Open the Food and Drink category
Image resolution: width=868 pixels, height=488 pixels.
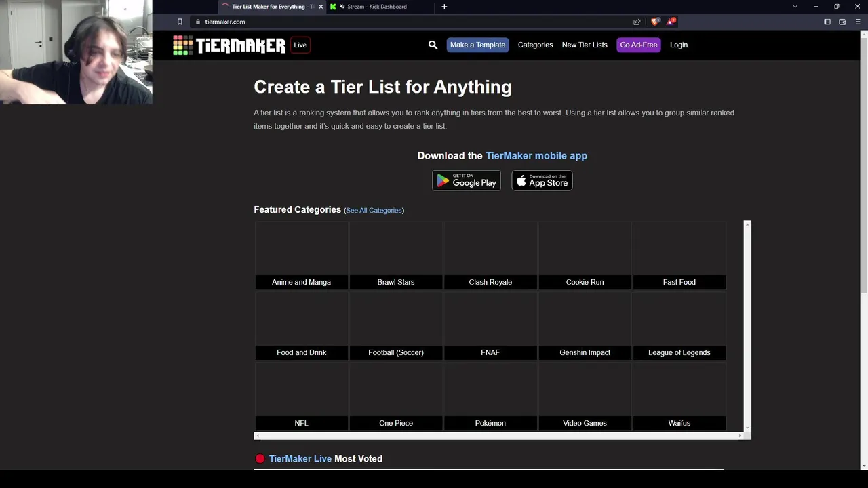(301, 326)
